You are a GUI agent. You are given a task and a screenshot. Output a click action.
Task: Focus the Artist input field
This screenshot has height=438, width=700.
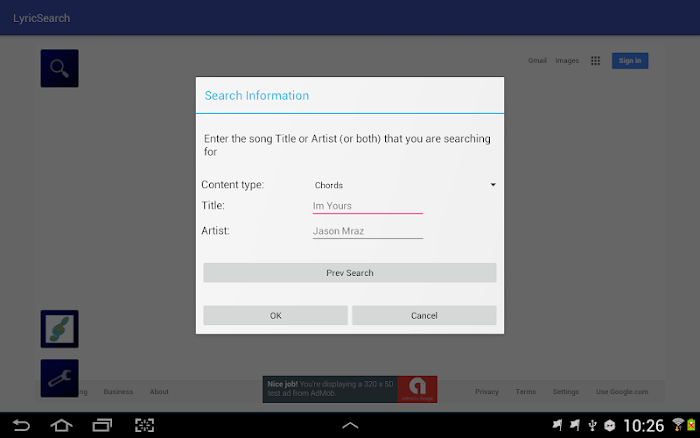(367, 231)
